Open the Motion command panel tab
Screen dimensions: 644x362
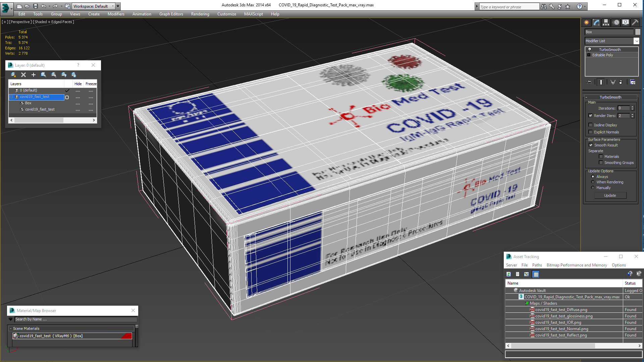(x=616, y=22)
